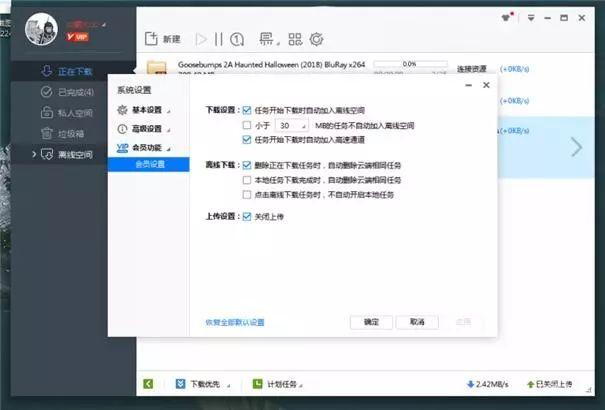The width and height of the screenshot is (605, 410).
Task: Click the VIP badge under username
Action: tap(78, 37)
